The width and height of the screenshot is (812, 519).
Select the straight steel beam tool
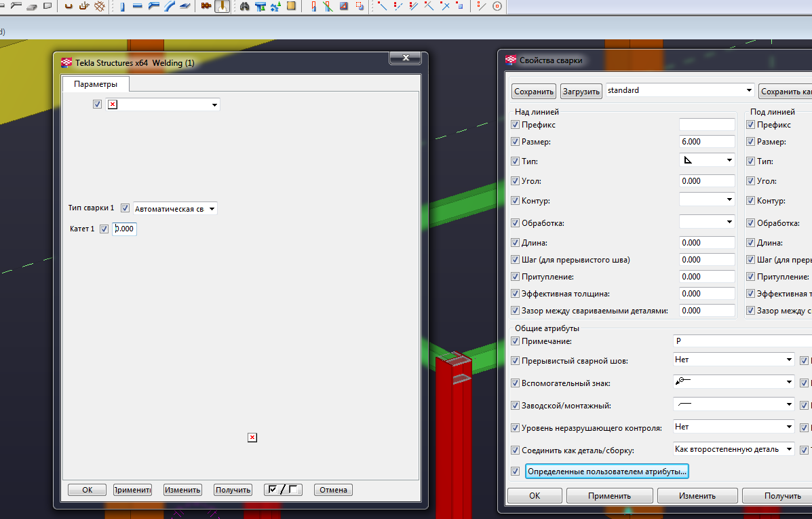(x=138, y=6)
